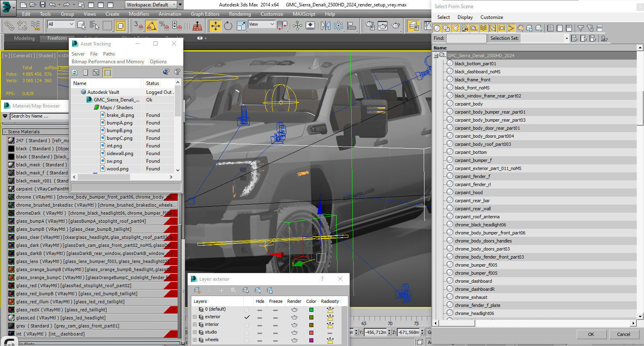Activate Select and Rotate tool

228,26
